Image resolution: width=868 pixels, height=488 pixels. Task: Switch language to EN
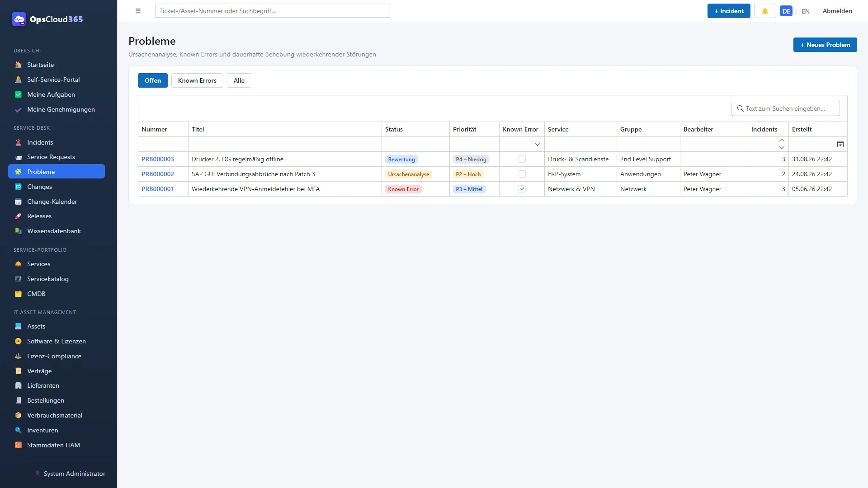tap(806, 11)
